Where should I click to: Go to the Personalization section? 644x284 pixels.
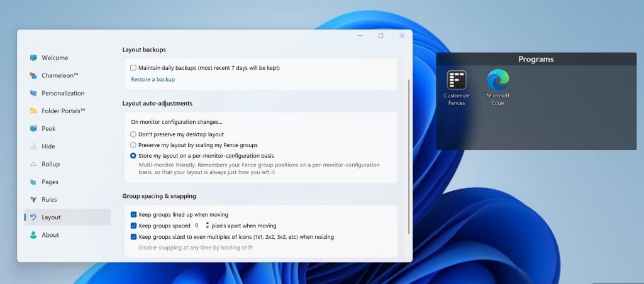(x=63, y=93)
